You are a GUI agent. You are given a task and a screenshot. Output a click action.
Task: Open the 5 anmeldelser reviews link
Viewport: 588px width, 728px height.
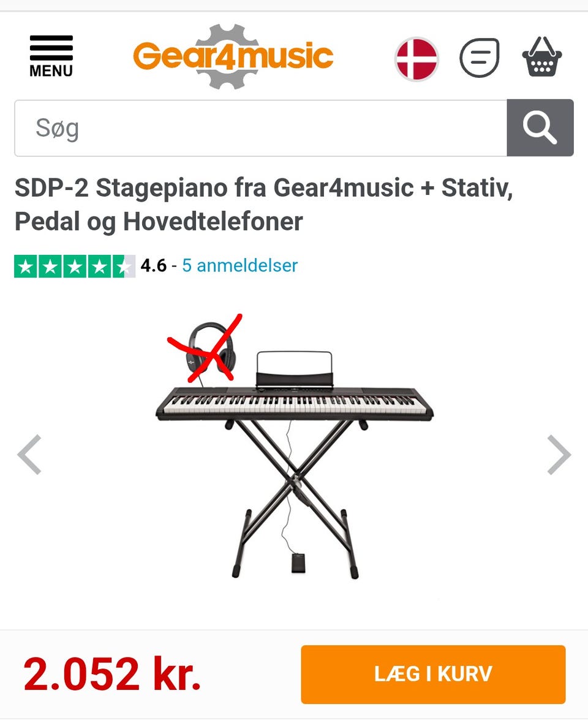tap(239, 265)
